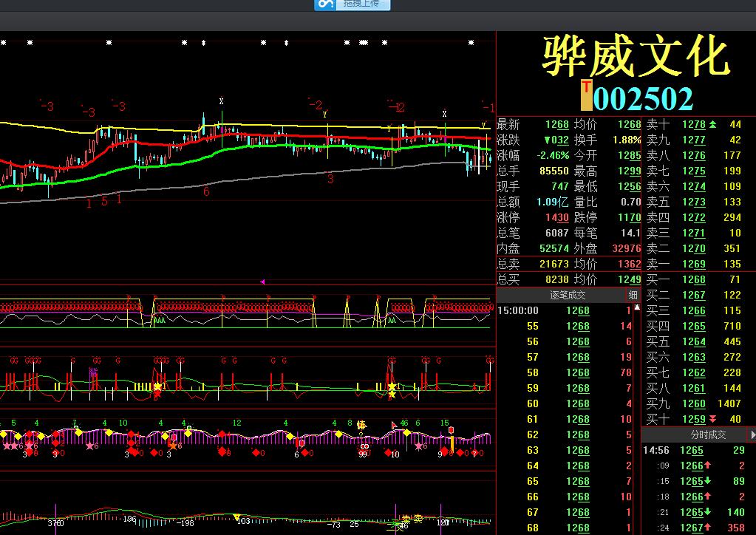Click the 涨跌 value 032
This screenshot has height=535, width=756.
pos(556,140)
